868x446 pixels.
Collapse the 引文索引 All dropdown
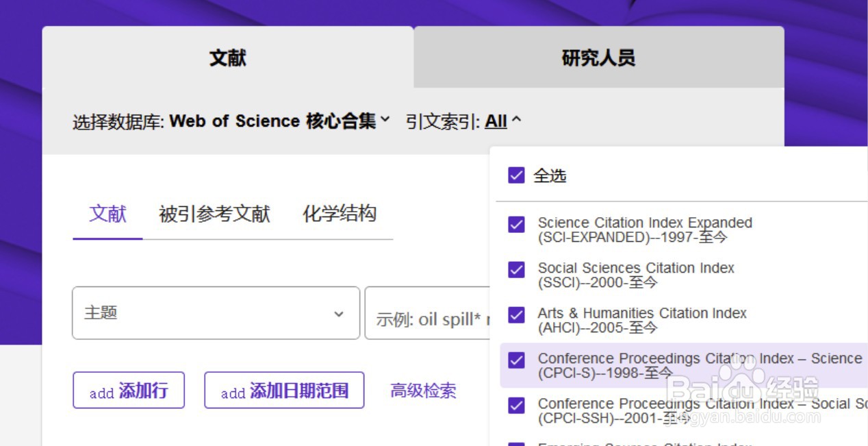click(x=502, y=122)
